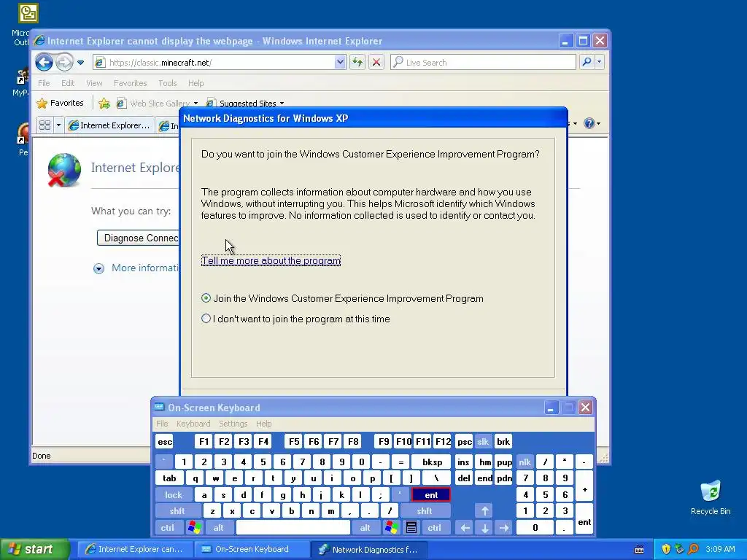Click the right arrow key on the On-Screen Keyboard
Screen dimensions: 747x560
504,528
